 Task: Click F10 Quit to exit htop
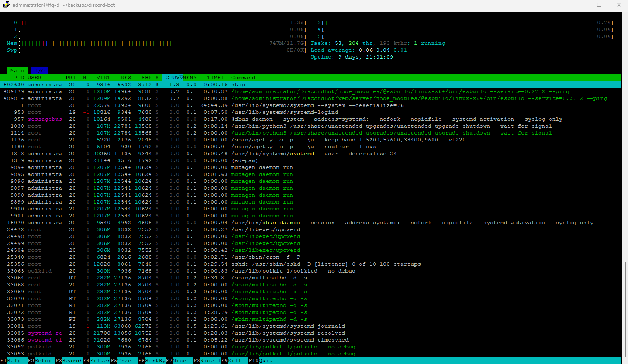(x=265, y=361)
